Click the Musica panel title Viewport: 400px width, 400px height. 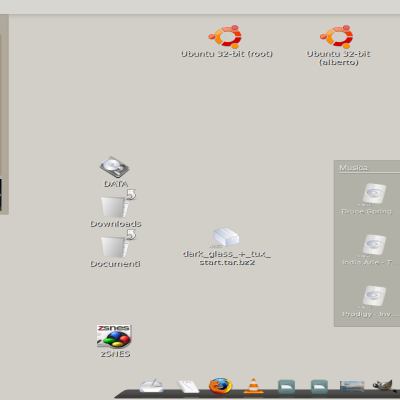coord(353,168)
